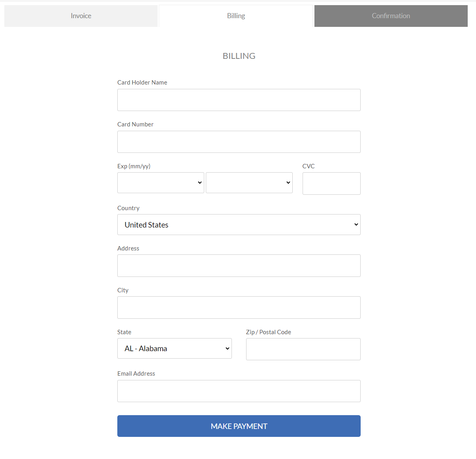Screen dimensions: 476x459
Task: Switch to the Invoice tab
Action: point(81,16)
